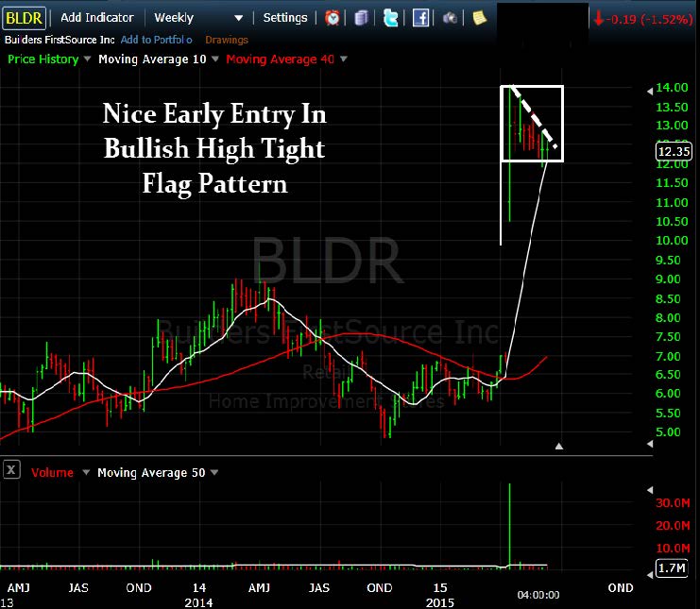Click the up triangle marker above volume panel

(559, 446)
